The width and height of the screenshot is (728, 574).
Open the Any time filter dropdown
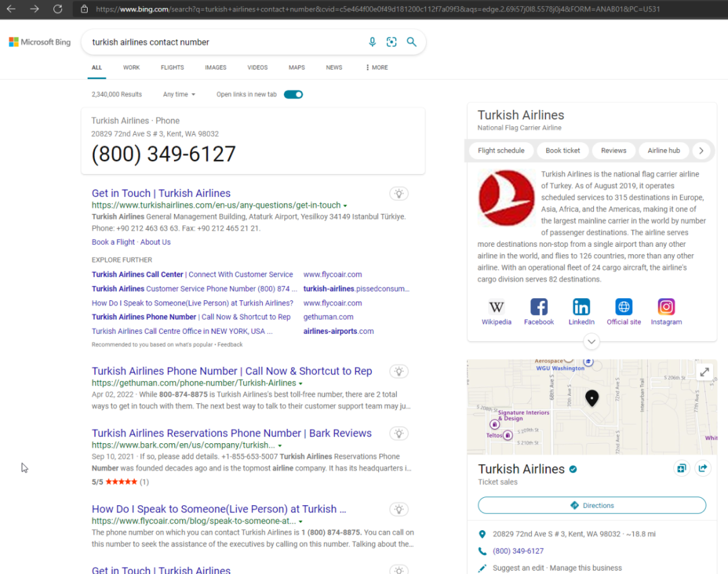click(x=179, y=94)
